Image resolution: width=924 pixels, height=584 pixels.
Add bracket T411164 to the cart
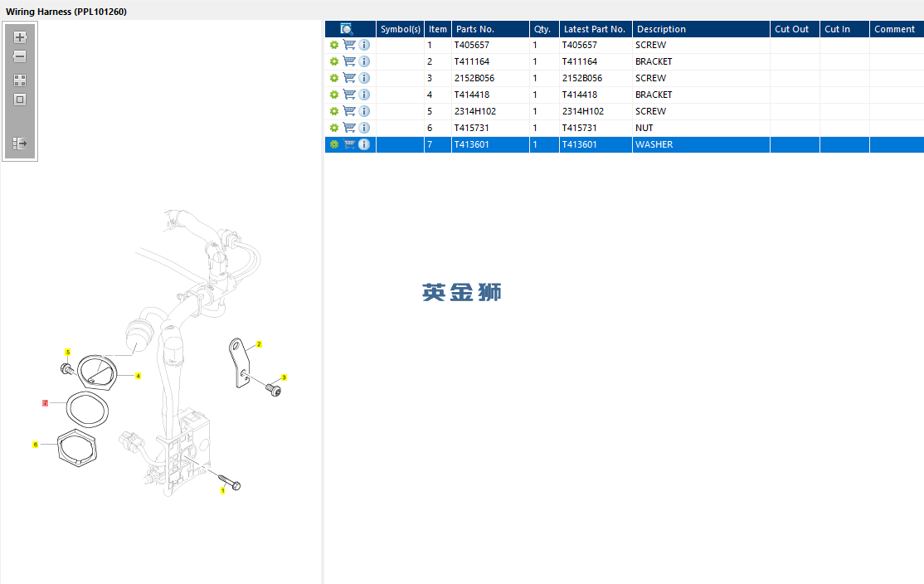point(349,61)
